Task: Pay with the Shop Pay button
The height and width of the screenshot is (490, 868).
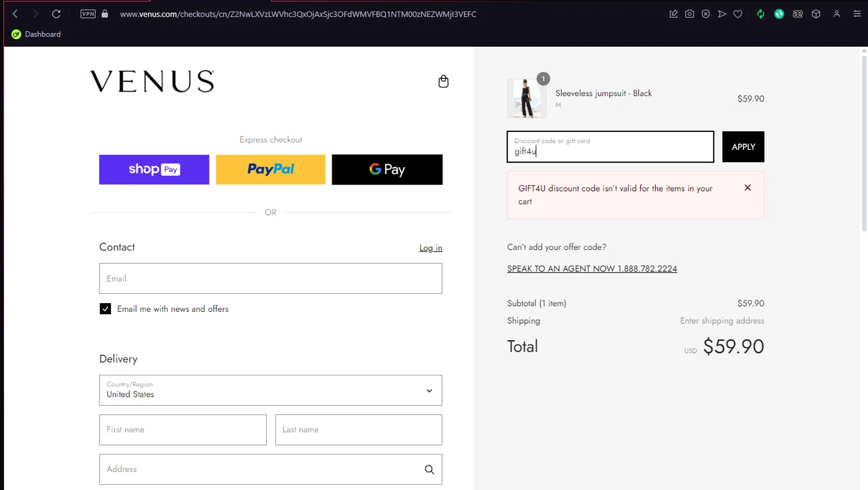Action: coord(154,170)
